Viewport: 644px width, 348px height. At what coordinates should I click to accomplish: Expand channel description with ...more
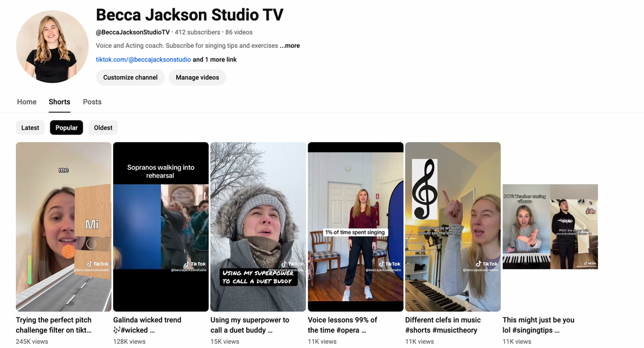290,46
